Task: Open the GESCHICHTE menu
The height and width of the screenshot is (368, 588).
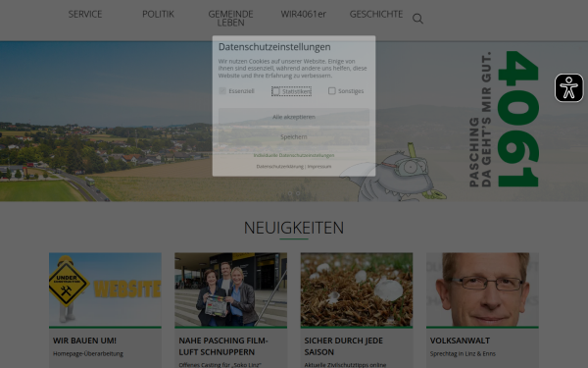Action: pos(376,14)
